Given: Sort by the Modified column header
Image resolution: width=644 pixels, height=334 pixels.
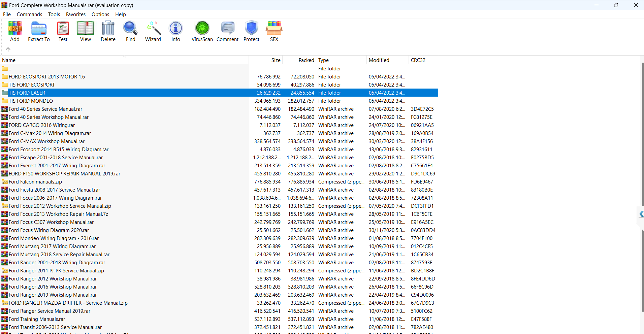Looking at the screenshot, I should pos(379,60).
